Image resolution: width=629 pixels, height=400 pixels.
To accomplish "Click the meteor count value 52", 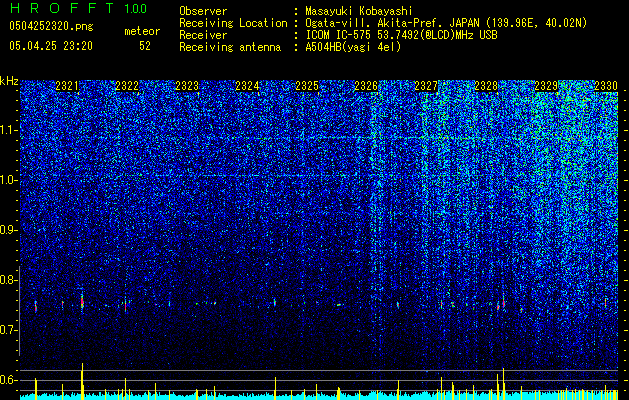I will tap(145, 46).
